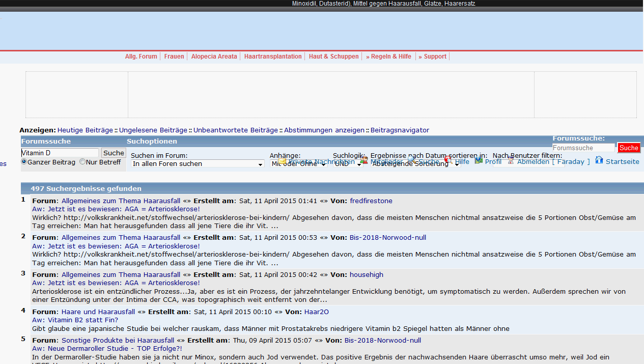Open the Suchlogik UND dropdown
Viewport: 644px width, 364px height.
pos(347,164)
